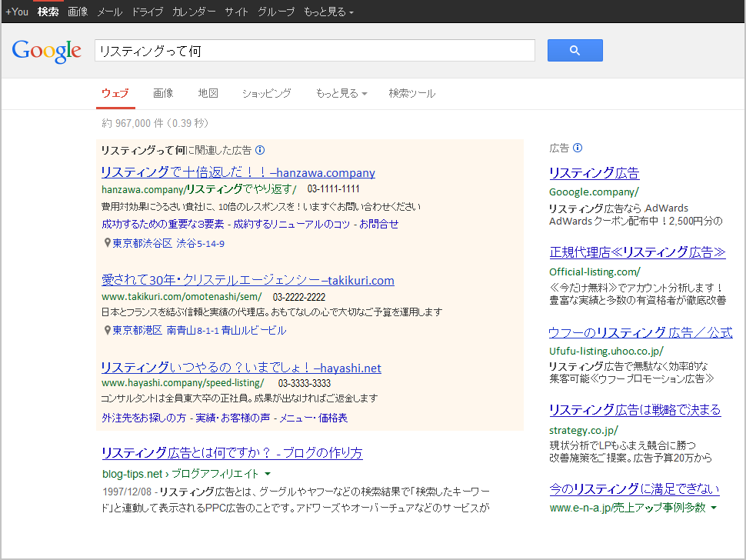Open right-side ad ウフーのリスティング広告／公式
The image size is (746, 560).
641,332
